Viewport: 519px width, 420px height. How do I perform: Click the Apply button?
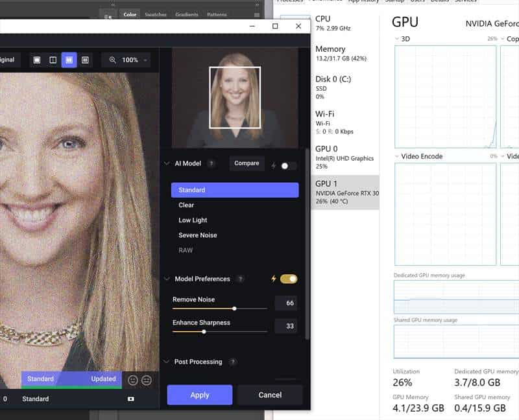pos(200,395)
